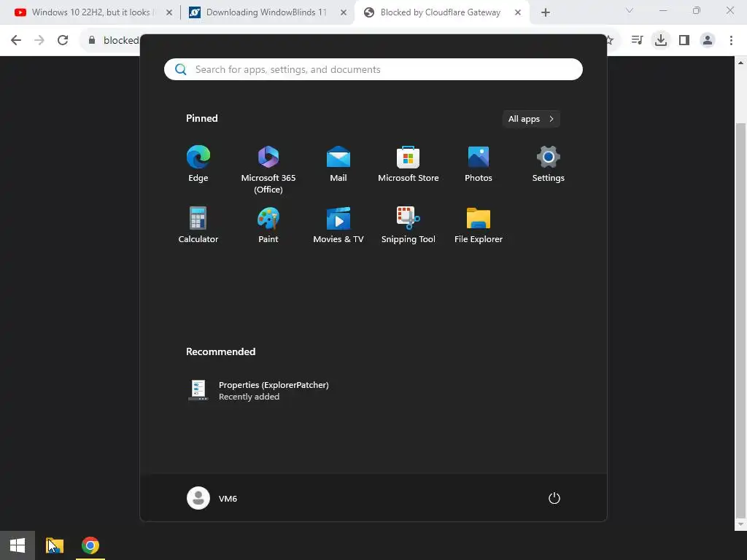Click the page vertical scrollbar thumb
Viewport: 747px width, 560px height.
pyautogui.click(x=740, y=319)
